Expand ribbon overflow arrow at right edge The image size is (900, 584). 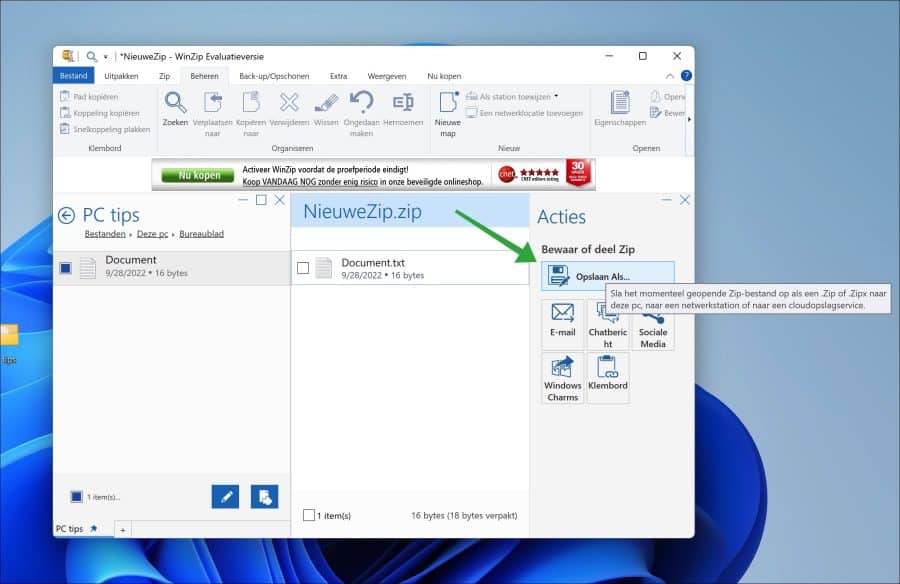689,119
